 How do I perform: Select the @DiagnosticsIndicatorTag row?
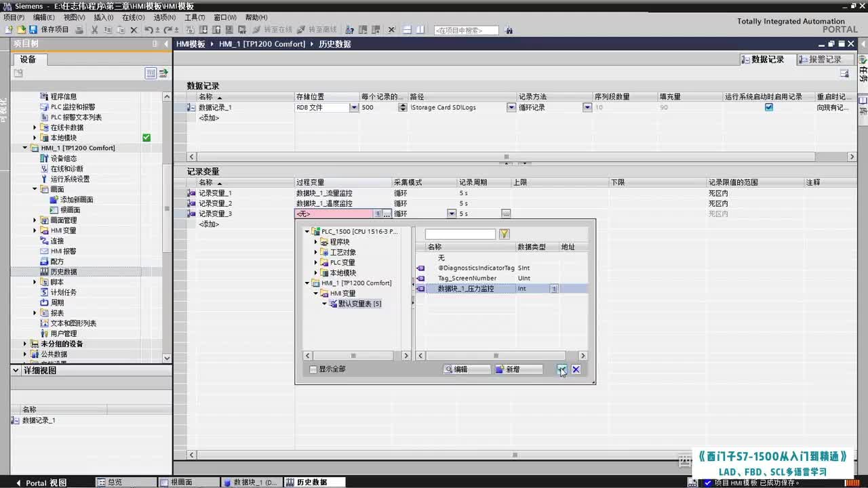point(501,268)
